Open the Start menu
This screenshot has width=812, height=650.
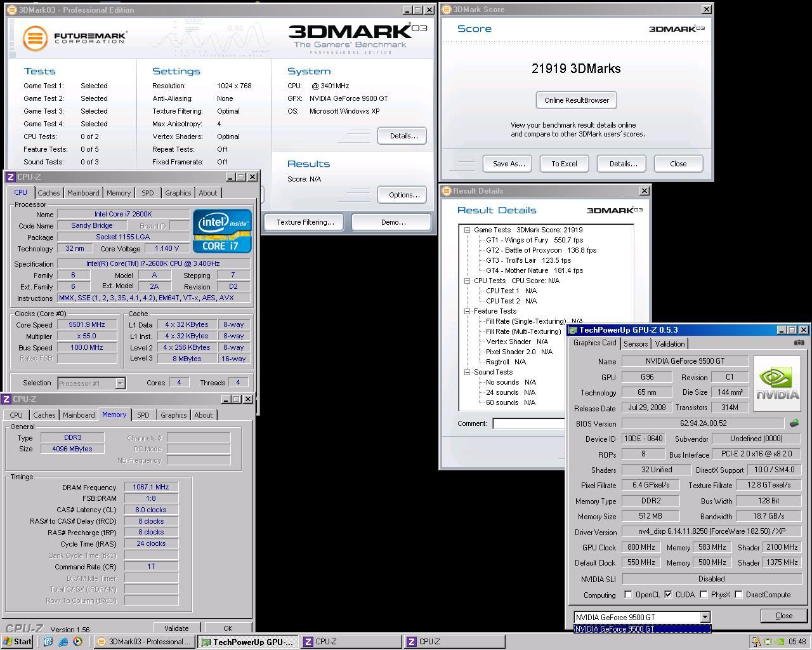tap(18, 642)
